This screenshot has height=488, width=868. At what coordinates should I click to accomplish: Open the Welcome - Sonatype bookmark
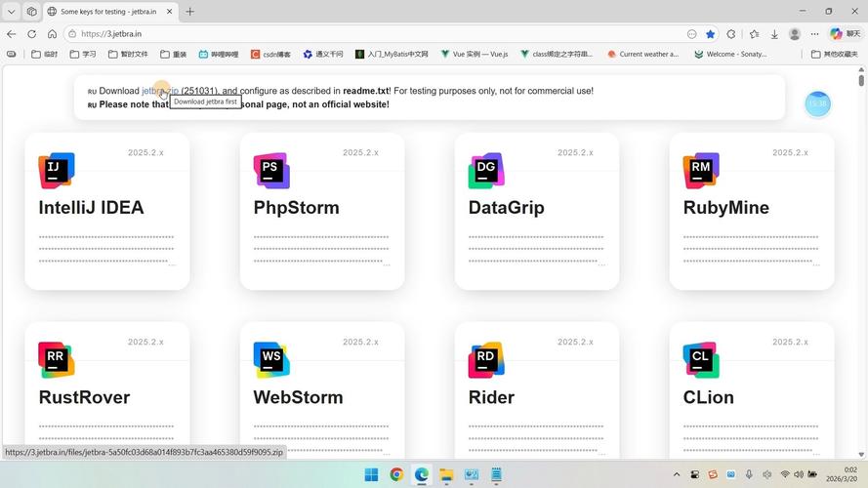coord(730,55)
